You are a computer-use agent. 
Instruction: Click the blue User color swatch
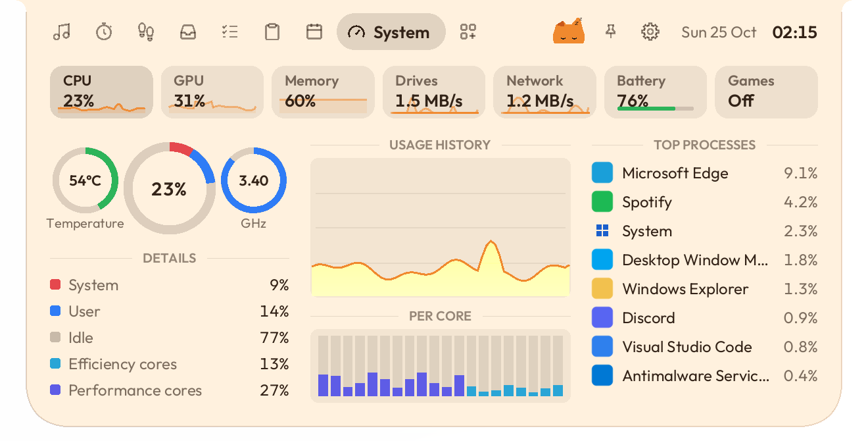(x=55, y=311)
